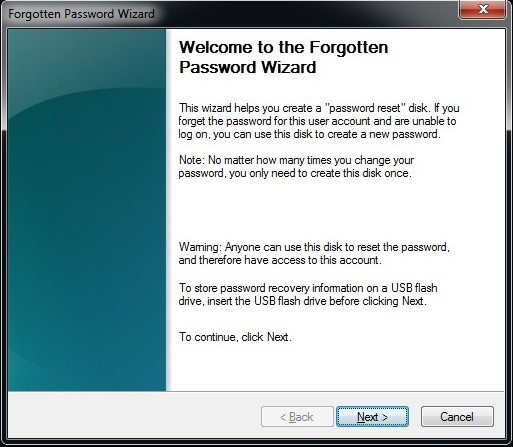
Task: Click the 'insert the USB flash drive' line
Action: (302, 301)
